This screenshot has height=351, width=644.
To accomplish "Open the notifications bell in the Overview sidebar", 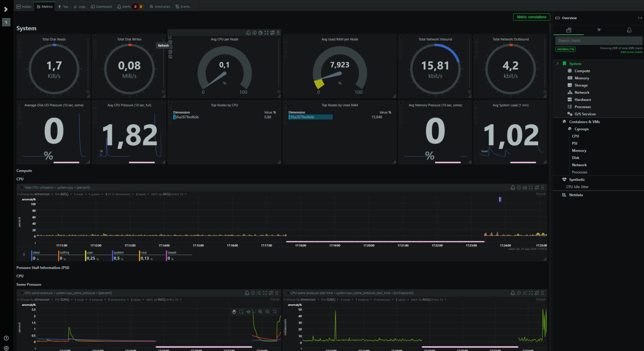I will [x=629, y=30].
